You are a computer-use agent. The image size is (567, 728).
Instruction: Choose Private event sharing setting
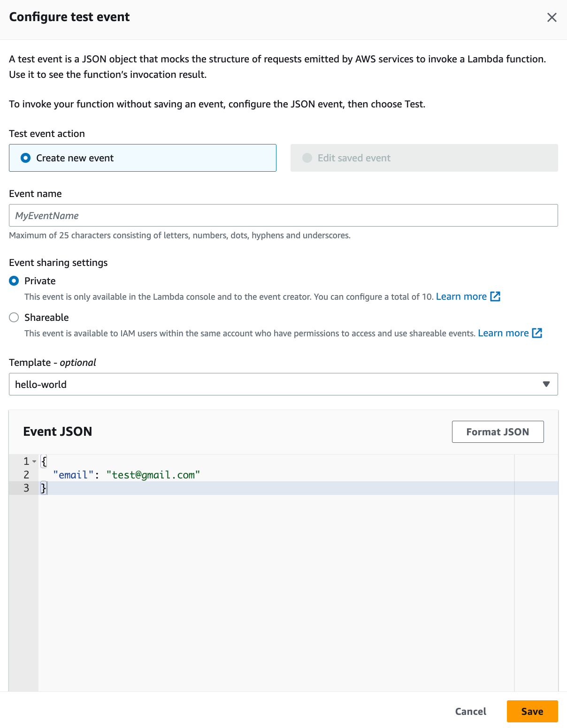[x=14, y=281]
